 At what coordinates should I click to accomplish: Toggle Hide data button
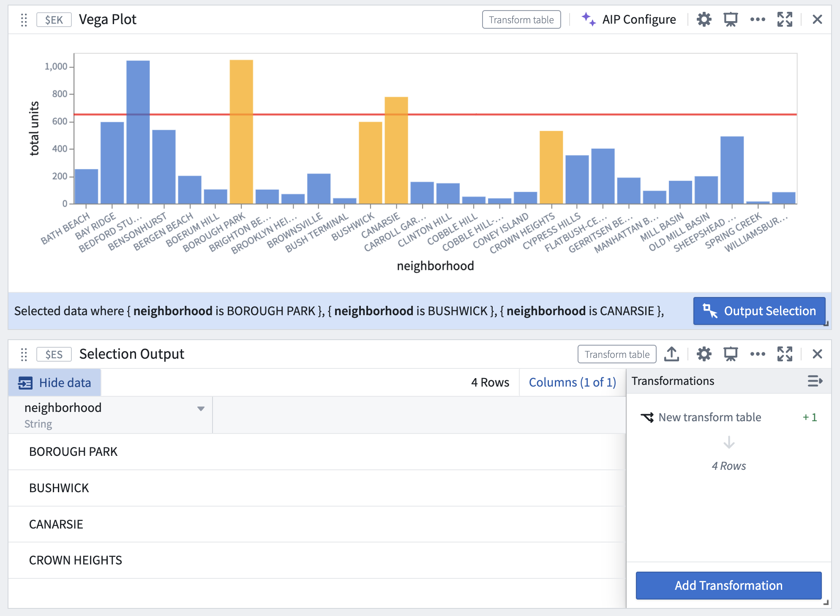pyautogui.click(x=55, y=383)
